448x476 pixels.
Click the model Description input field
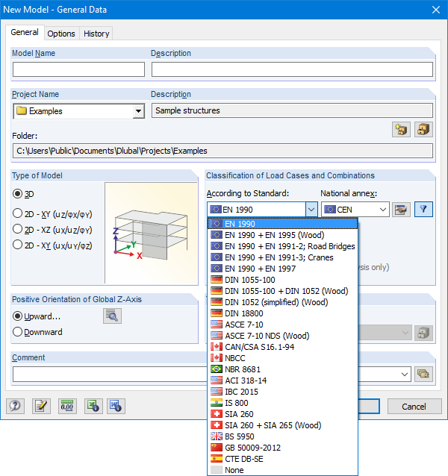292,69
